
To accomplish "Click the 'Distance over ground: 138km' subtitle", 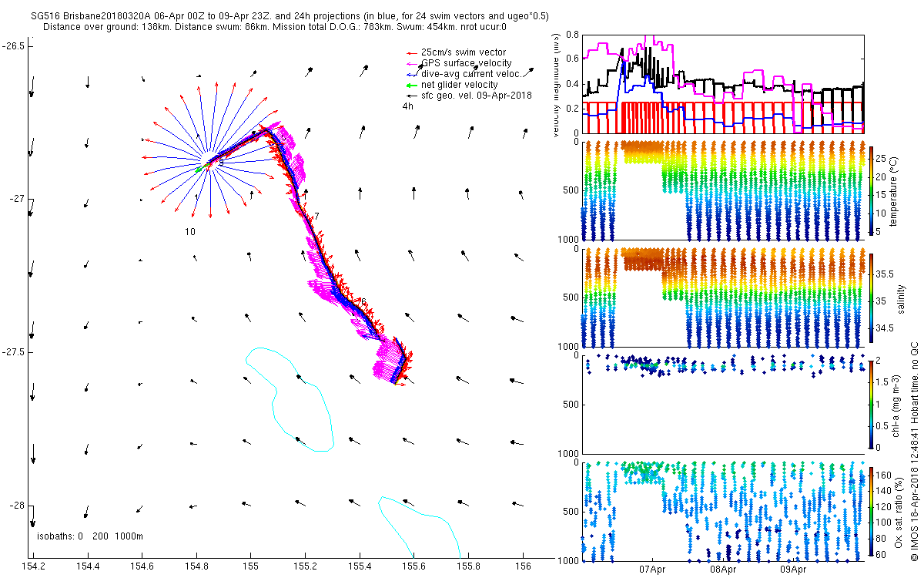I will coord(273,26).
